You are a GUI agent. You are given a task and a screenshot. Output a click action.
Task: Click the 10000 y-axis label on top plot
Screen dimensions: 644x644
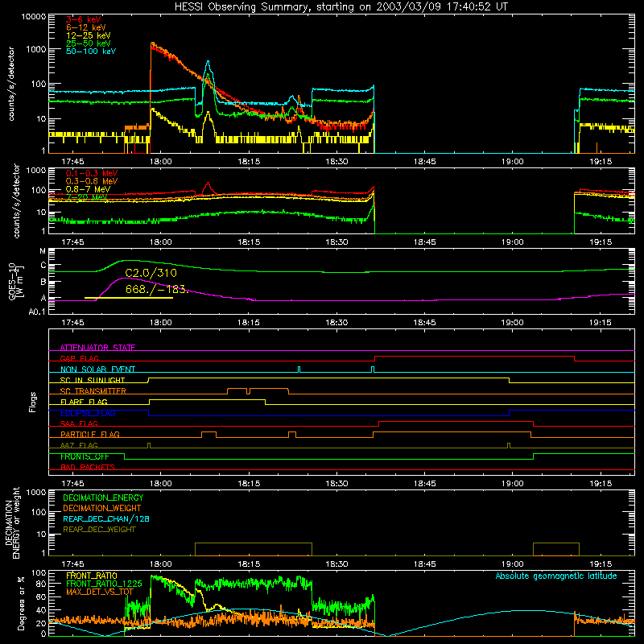tap(33, 16)
